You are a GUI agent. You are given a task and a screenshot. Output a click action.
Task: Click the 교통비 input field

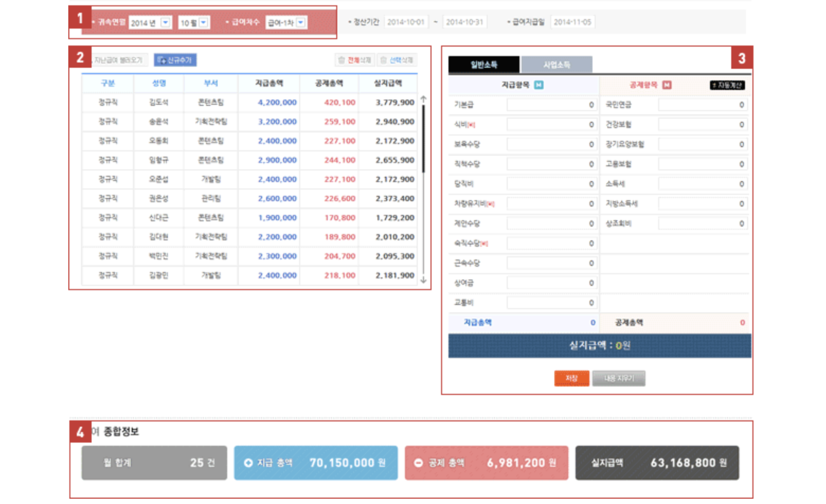tap(552, 303)
